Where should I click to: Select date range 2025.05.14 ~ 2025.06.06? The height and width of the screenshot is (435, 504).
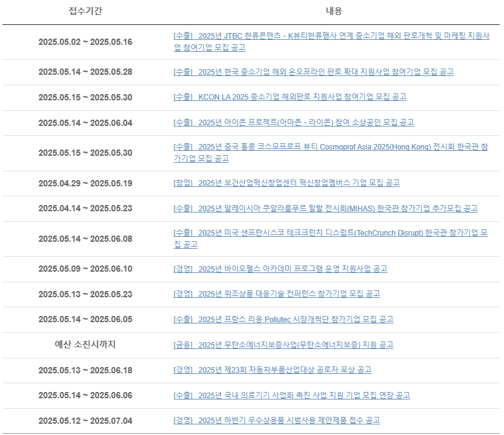(85, 395)
